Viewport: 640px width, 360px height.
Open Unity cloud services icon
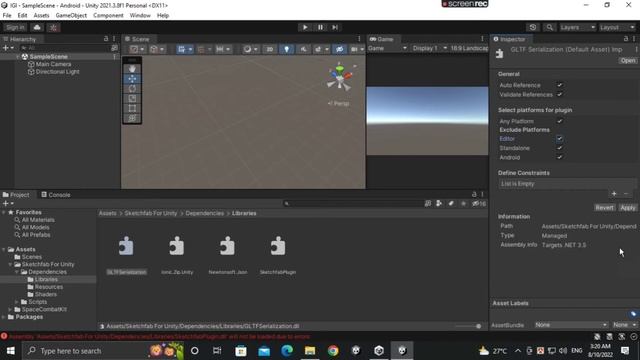pos(37,27)
